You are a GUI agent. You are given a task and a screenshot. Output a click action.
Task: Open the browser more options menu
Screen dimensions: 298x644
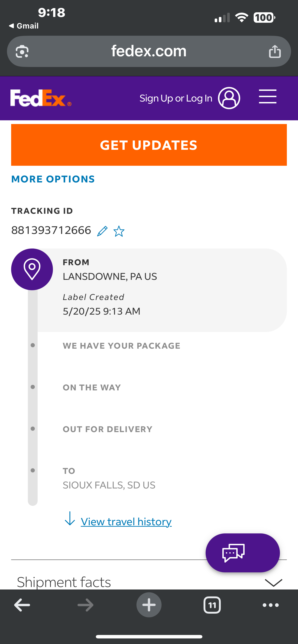pyautogui.click(x=270, y=605)
